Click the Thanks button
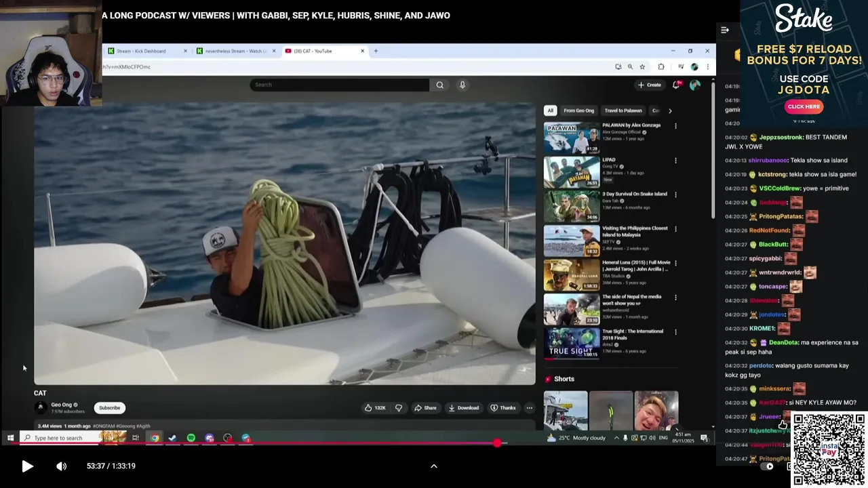Viewport: 868px width, 488px height. (x=503, y=408)
